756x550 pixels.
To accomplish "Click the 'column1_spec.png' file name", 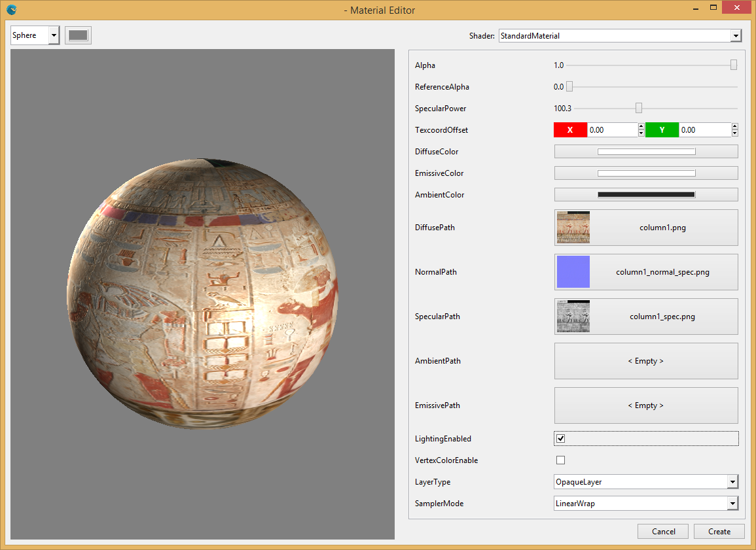I will tap(662, 317).
